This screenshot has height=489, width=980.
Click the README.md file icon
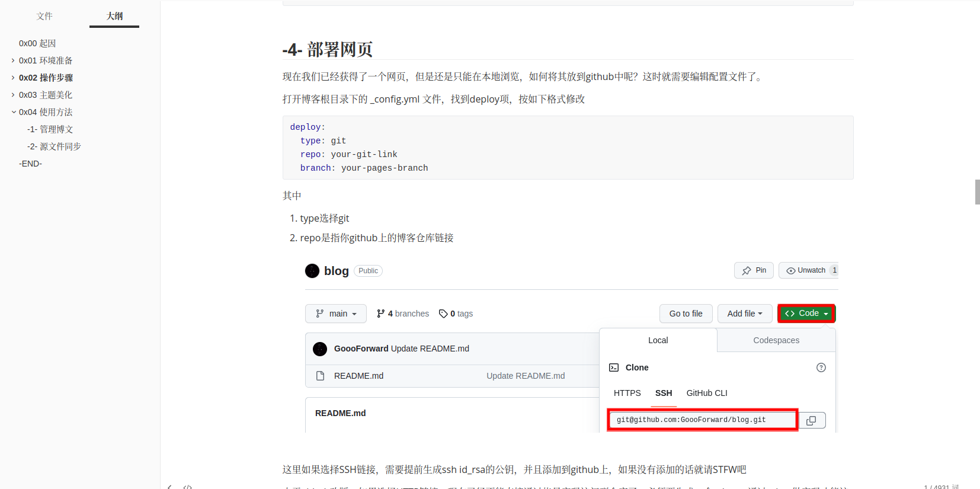(321, 376)
